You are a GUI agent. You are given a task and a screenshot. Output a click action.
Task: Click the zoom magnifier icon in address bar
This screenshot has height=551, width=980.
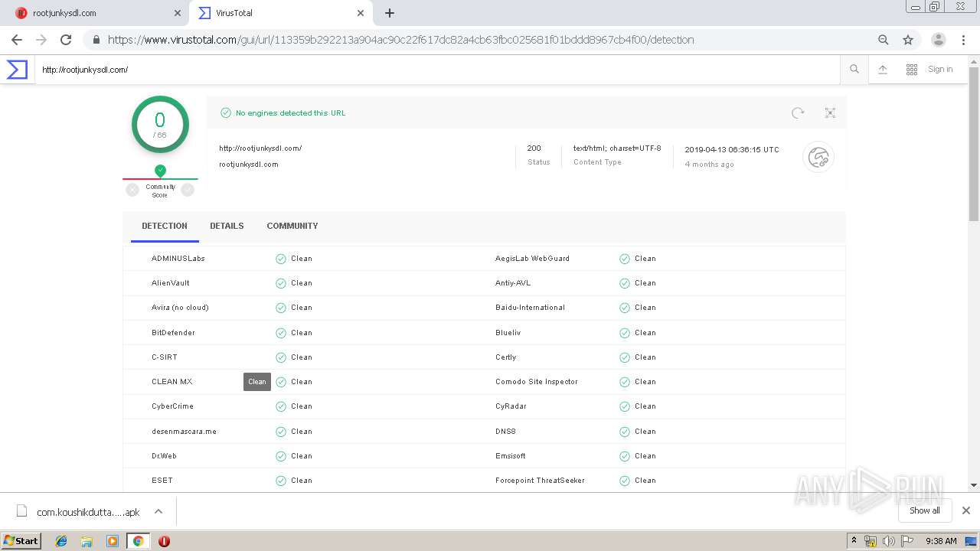[884, 40]
